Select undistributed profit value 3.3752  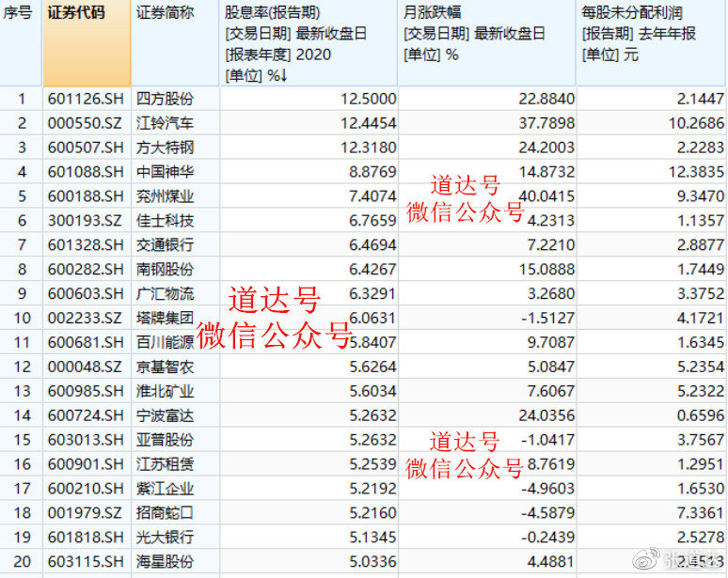click(701, 293)
